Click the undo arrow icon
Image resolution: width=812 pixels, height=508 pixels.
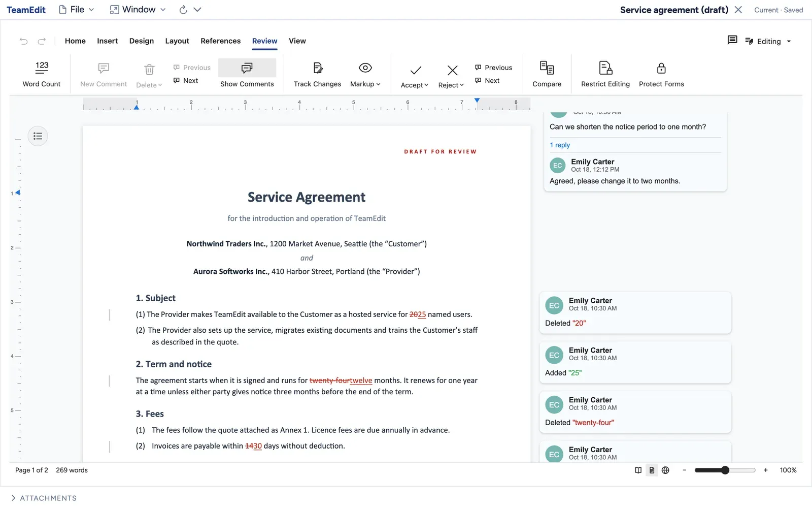coord(24,41)
